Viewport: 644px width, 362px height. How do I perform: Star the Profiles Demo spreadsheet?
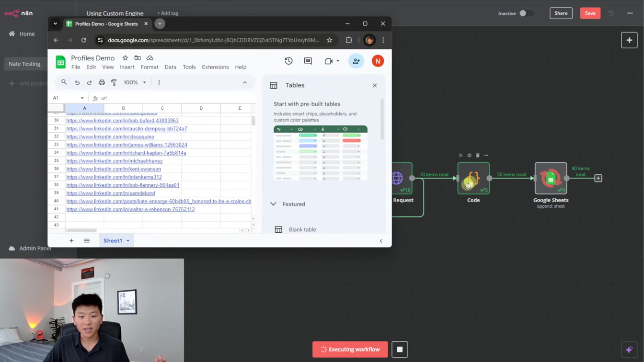(x=125, y=58)
